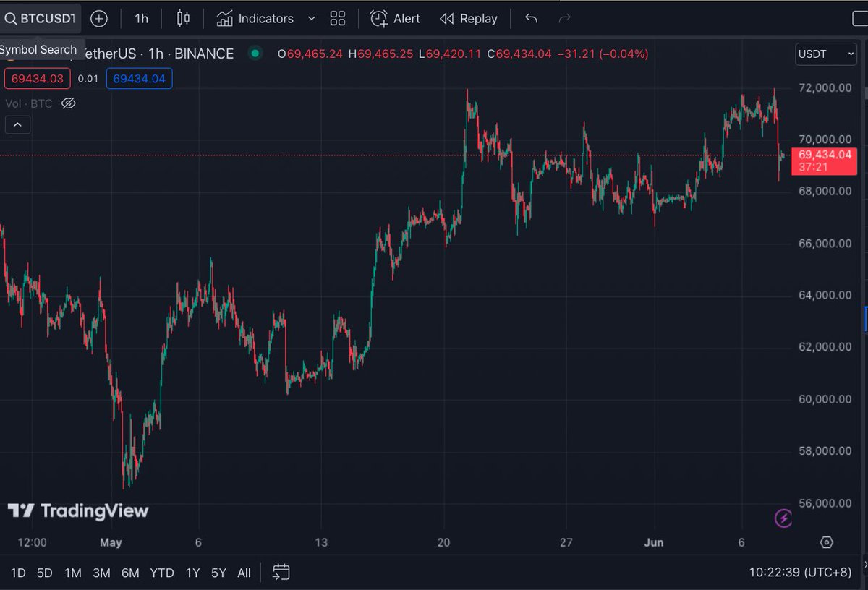The image size is (868, 590).
Task: Select the 6M date range
Action: pyautogui.click(x=130, y=573)
